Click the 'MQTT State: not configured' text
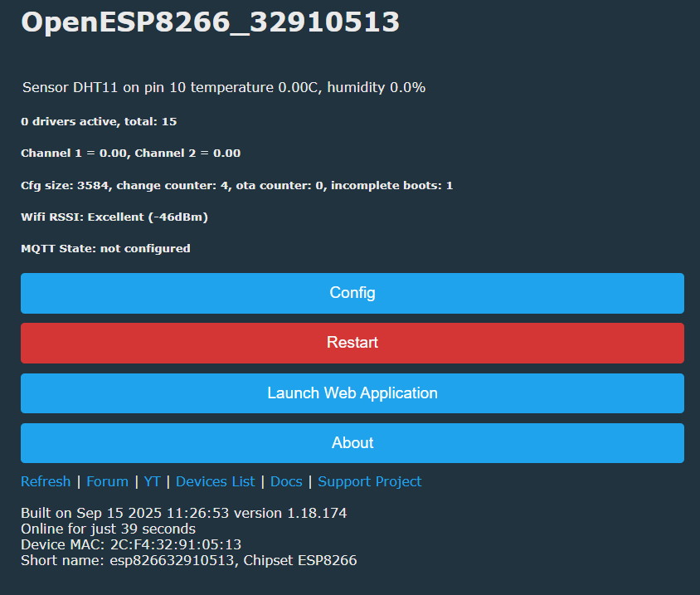Screen dimensions: 700x595 coord(105,248)
